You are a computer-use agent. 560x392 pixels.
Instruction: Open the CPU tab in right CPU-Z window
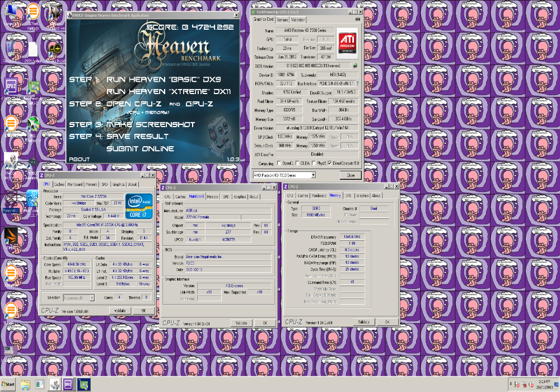[290, 195]
